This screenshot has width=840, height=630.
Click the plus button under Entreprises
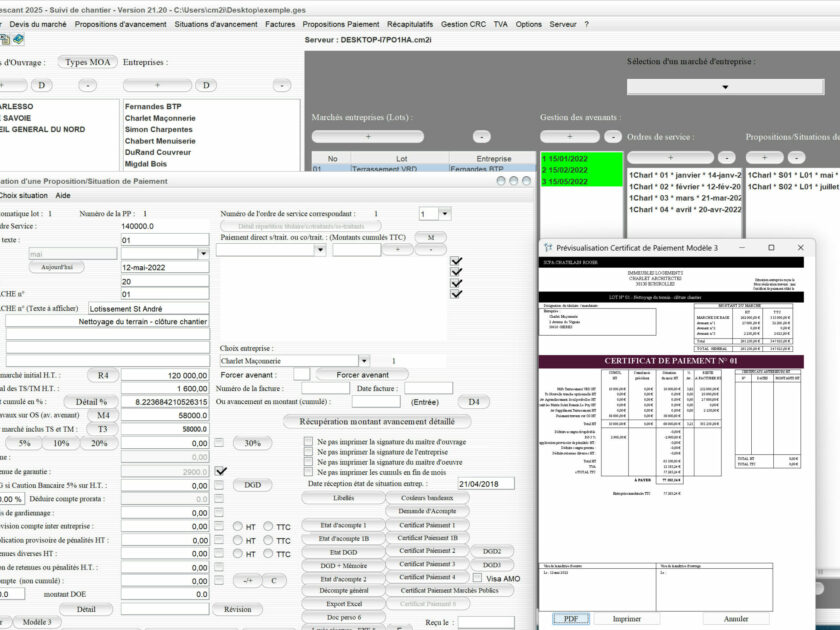(x=157, y=85)
